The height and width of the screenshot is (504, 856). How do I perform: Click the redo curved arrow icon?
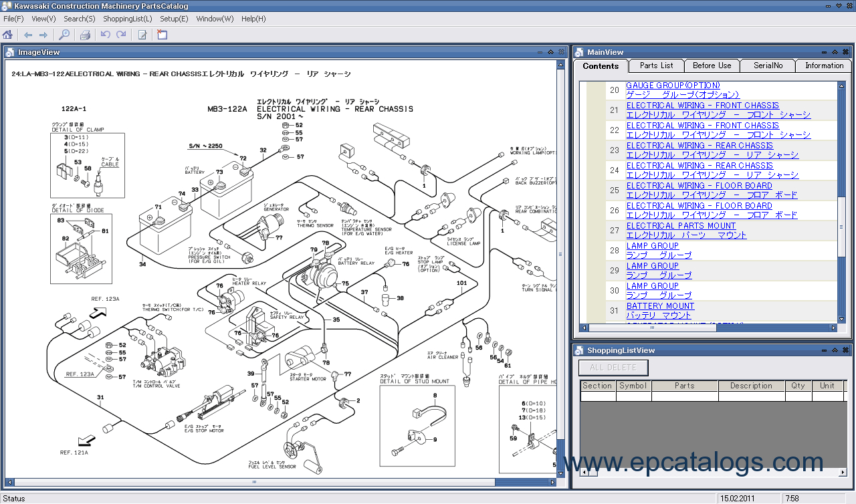click(x=121, y=35)
